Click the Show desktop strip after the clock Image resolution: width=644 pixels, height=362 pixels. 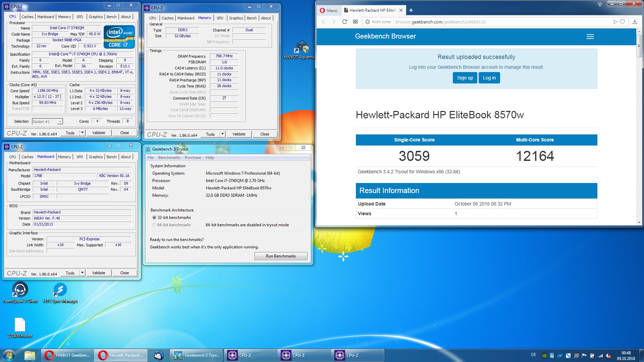click(641, 355)
